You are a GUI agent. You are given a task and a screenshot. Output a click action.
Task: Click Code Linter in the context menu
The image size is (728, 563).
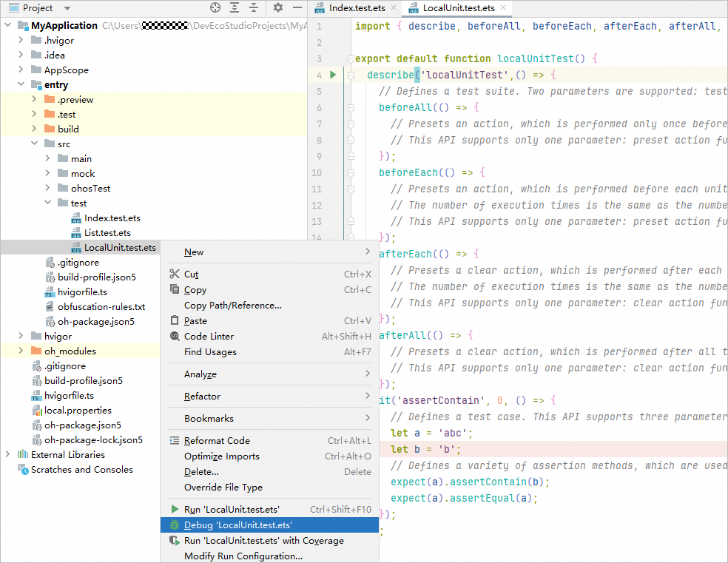click(209, 337)
